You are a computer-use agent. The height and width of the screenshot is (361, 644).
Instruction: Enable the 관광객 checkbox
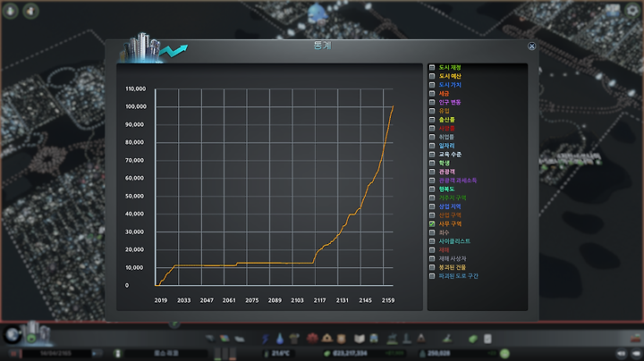click(x=432, y=172)
